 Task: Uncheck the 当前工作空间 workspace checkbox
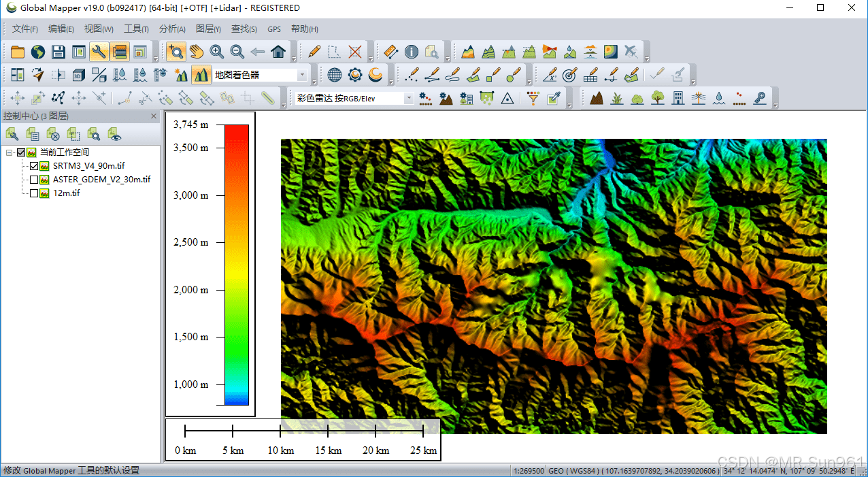(20, 152)
